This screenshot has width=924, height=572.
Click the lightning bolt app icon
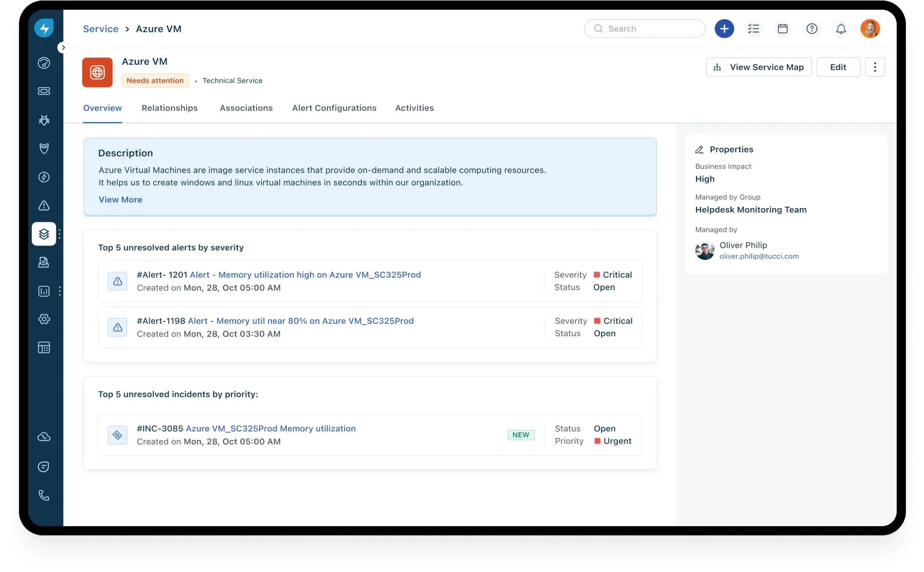pyautogui.click(x=44, y=28)
